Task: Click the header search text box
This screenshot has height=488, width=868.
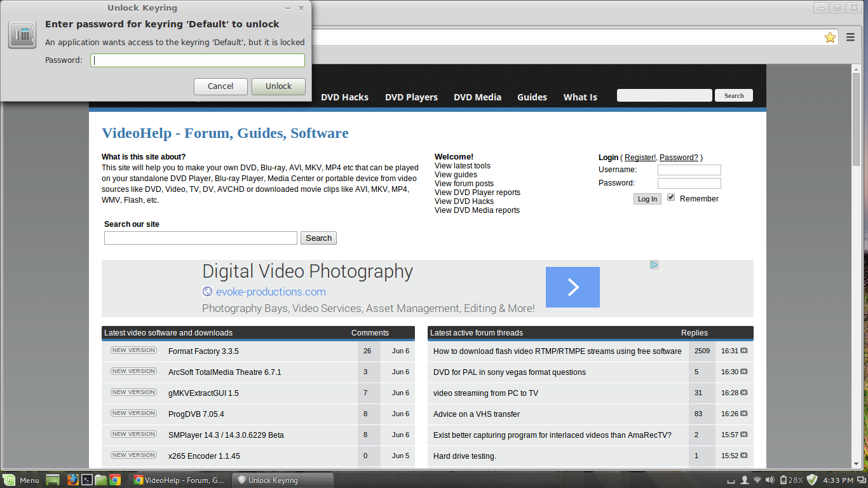Action: 665,95
